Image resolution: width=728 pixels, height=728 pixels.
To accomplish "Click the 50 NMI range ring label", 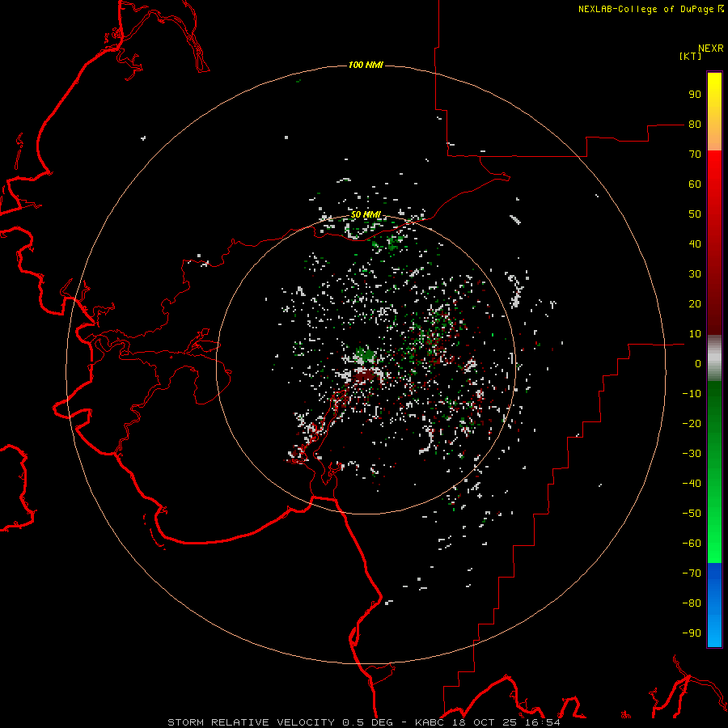I will click(366, 214).
